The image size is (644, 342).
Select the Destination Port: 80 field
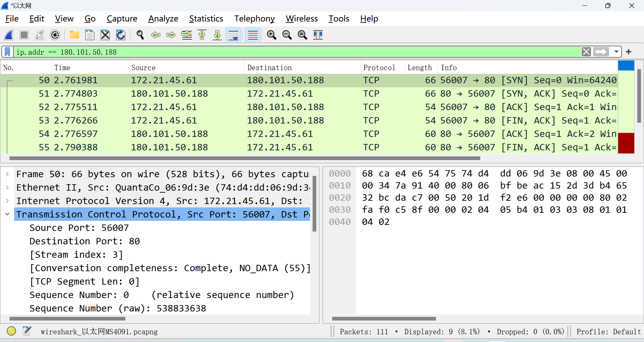[85, 241]
